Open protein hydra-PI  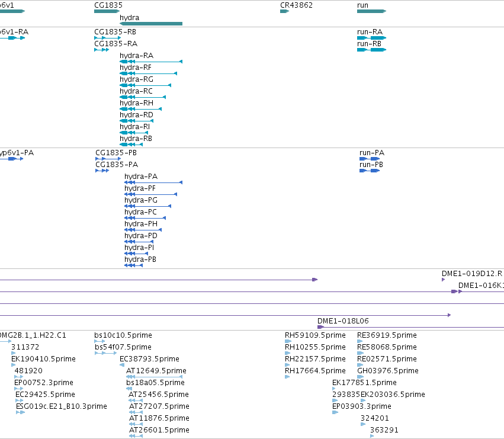(x=139, y=248)
